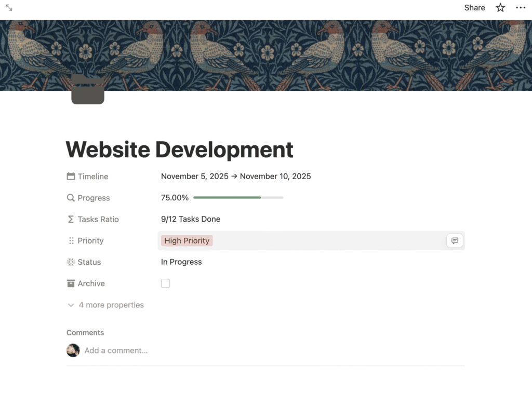Viewport: 532px width, 394px height.
Task: Click the Timeline calendar icon
Action: coord(71,176)
